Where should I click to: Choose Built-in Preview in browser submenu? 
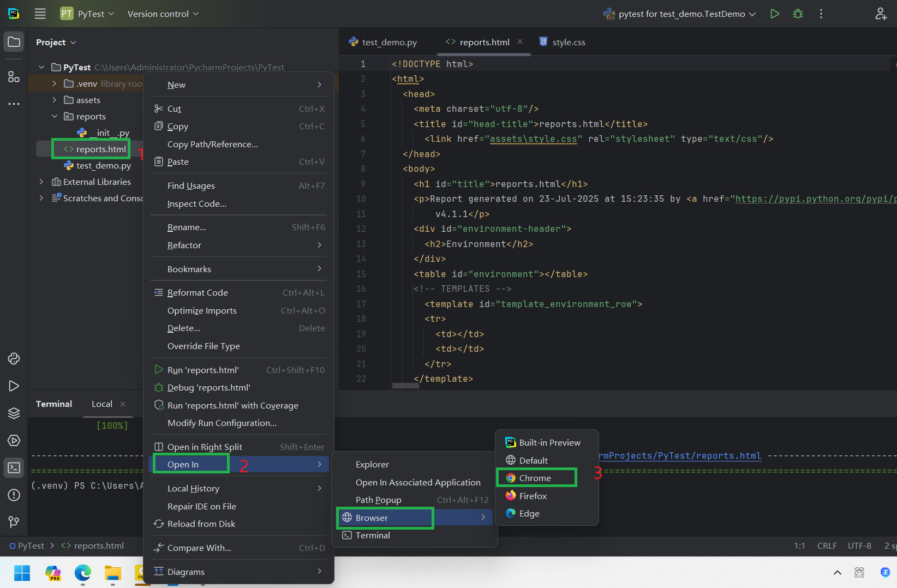(547, 442)
